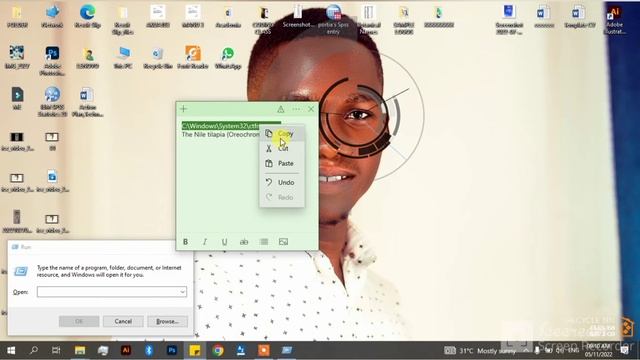Screen dimensions: 640x360
Task: Choose Paste from the context menu
Action: coord(282,163)
